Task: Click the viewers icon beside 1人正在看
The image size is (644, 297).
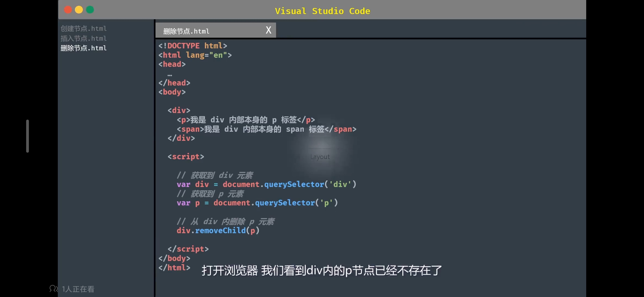Action: tap(53, 289)
